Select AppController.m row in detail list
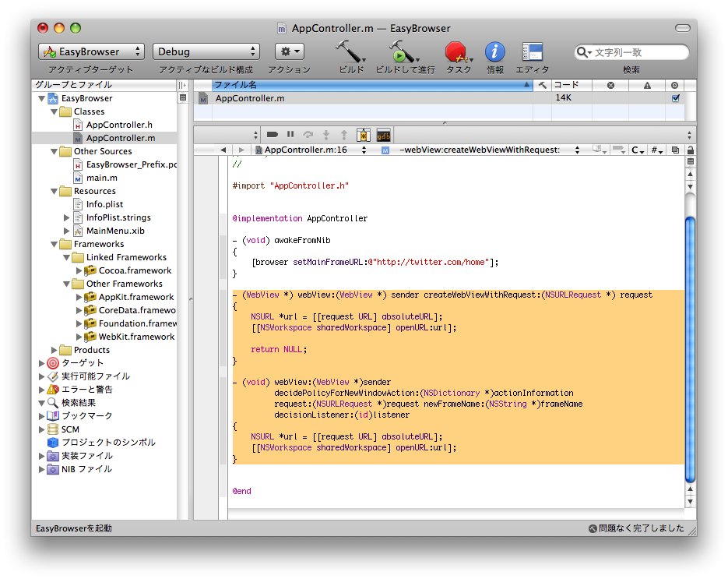The width and height of the screenshot is (728, 579). tap(439, 98)
